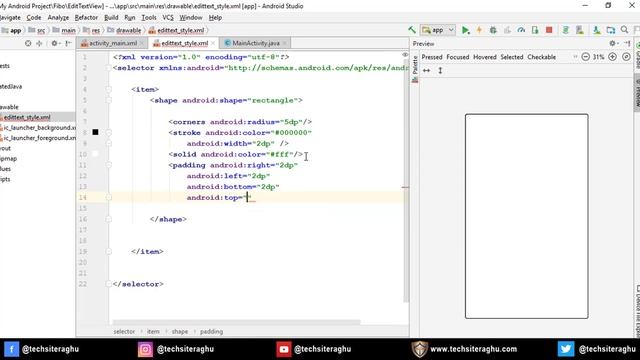Select ic_launcher_background.xml in project tree

coord(39,128)
